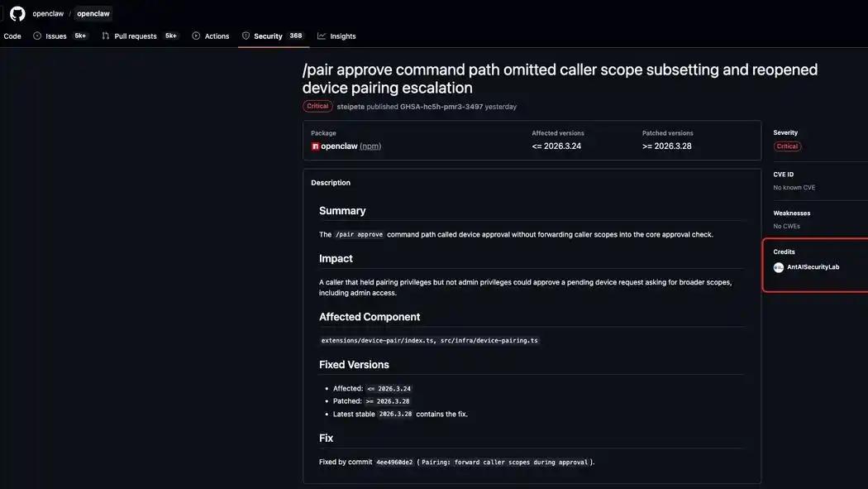This screenshot has height=489, width=868.
Task: Click the Issues 5k+ counter badge
Action: (x=80, y=36)
